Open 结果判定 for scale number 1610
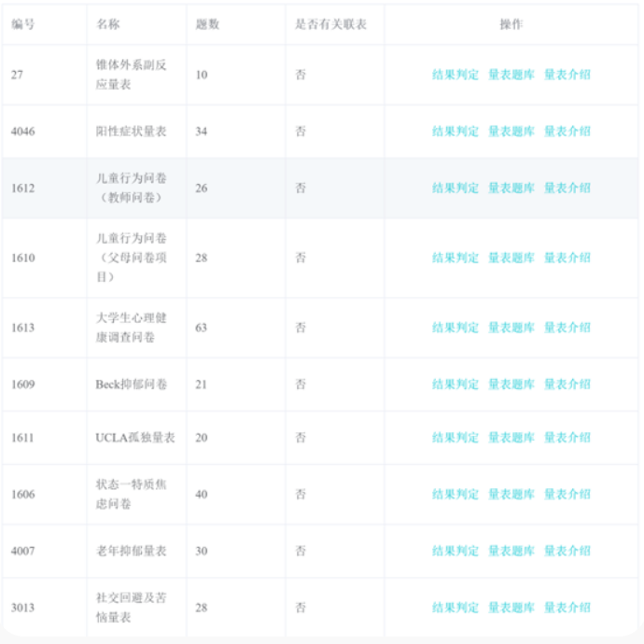This screenshot has height=644, width=644. click(x=455, y=258)
